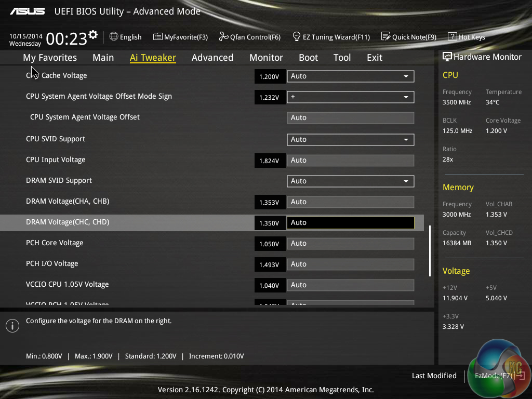Click the BCLK value 125.0 MHz
532x399 pixels.
point(457,130)
